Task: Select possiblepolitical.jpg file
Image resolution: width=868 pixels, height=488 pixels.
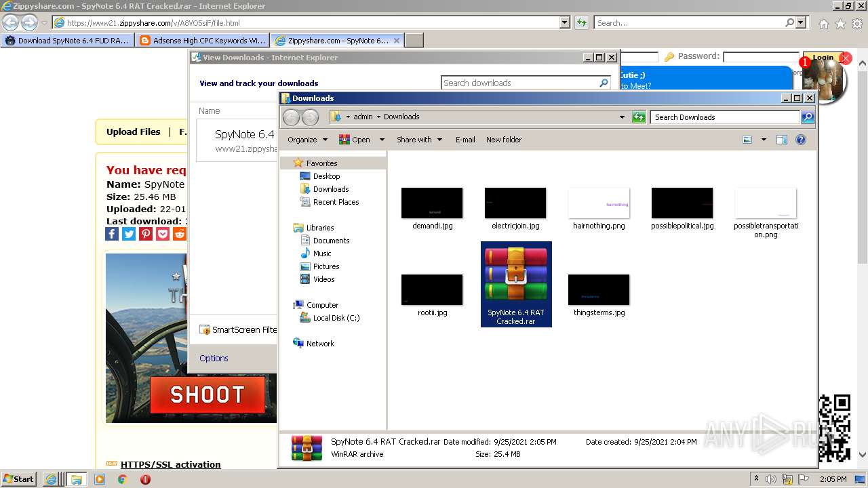Action: click(x=682, y=209)
